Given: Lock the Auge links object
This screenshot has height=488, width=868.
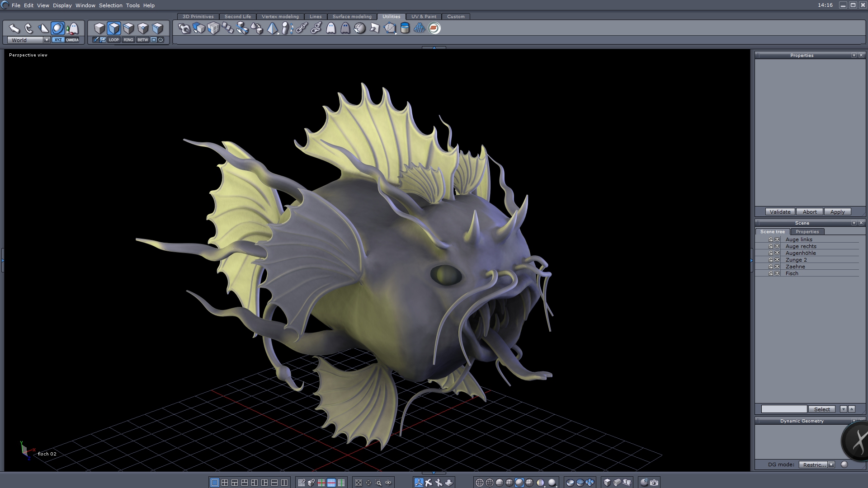Looking at the screenshot, I should click(770, 239).
